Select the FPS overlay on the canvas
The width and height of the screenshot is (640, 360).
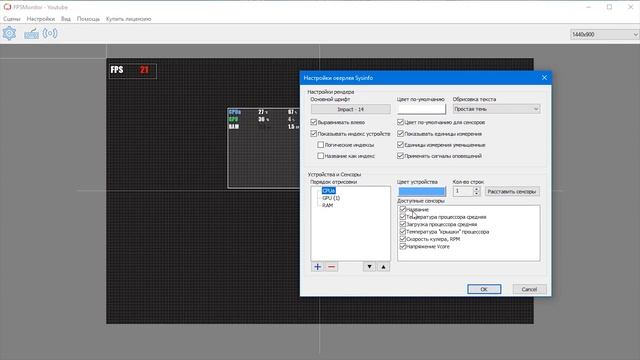click(133, 71)
